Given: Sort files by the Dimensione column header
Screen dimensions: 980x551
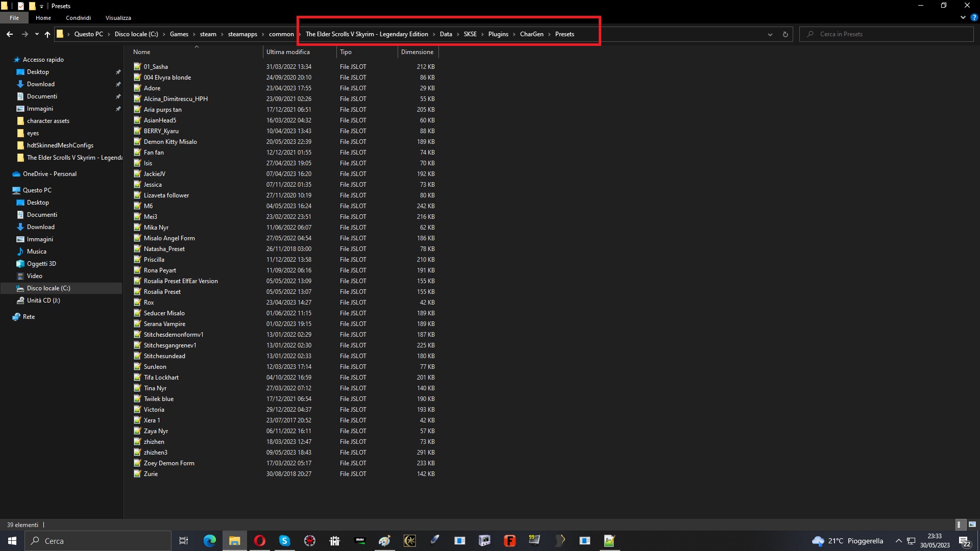Looking at the screenshot, I should pos(418,52).
